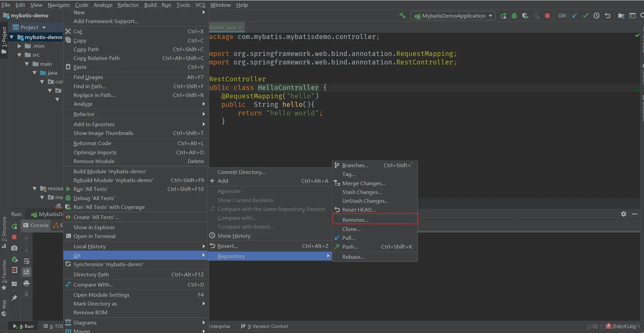Viewport: 644px width, 333px height.
Task: Rerun MybatisDemoApplication from the top toolbar
Action: [503, 16]
